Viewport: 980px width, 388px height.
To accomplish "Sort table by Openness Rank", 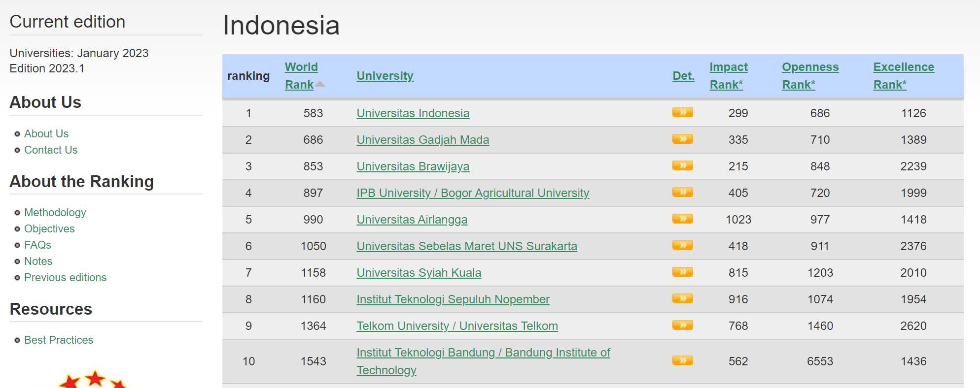I will click(810, 75).
